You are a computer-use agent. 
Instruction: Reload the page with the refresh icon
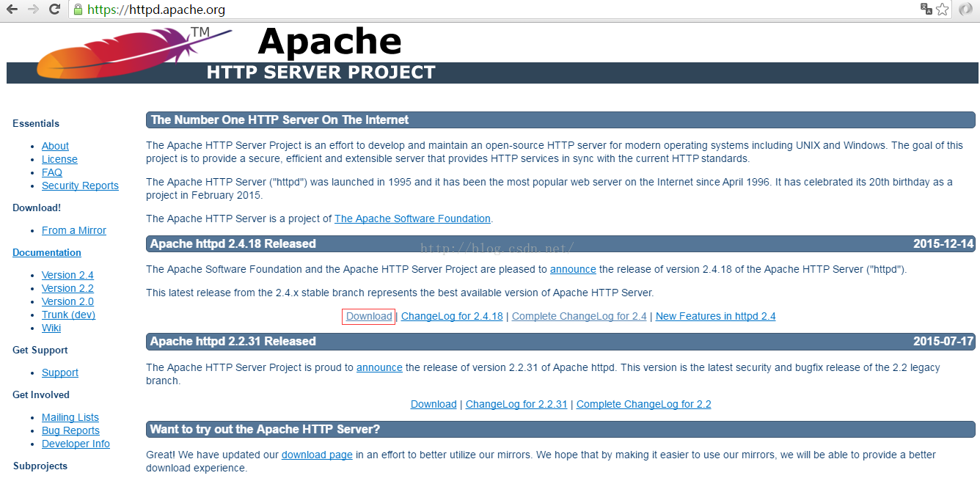click(54, 10)
